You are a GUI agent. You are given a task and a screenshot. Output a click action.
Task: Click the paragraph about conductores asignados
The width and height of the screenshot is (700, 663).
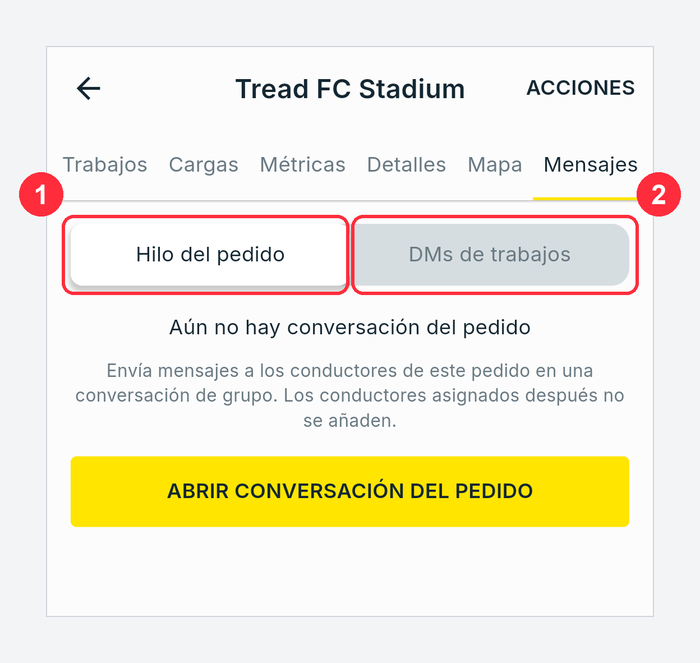(350, 396)
